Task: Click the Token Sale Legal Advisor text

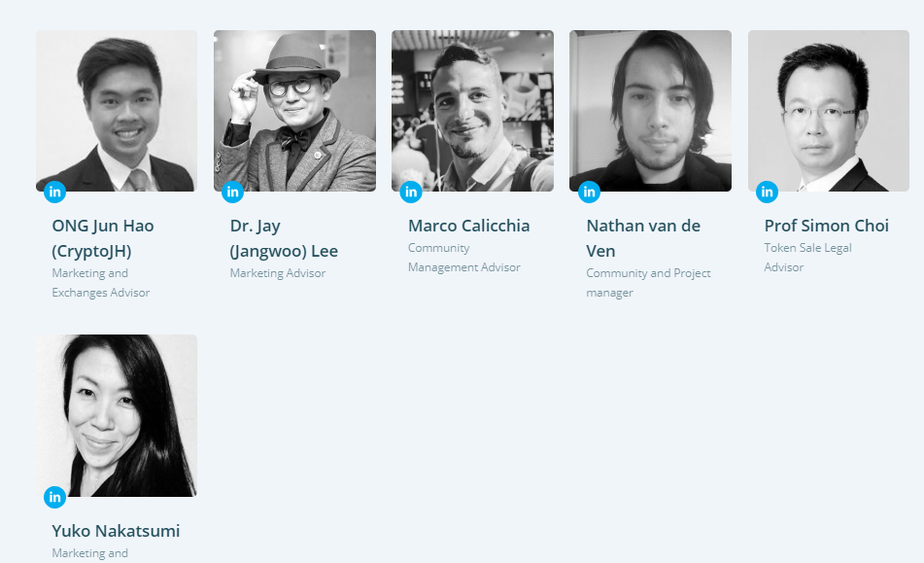Action: click(808, 258)
